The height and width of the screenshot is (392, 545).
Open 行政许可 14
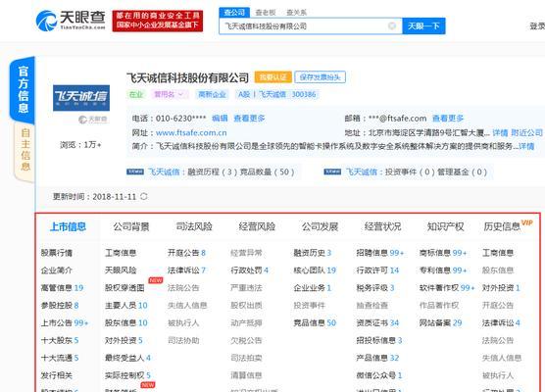pos(377,270)
